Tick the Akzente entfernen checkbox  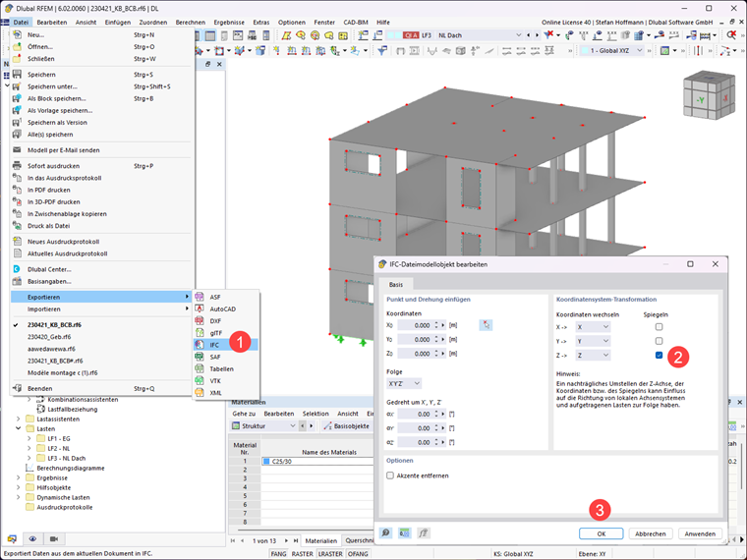coord(390,476)
